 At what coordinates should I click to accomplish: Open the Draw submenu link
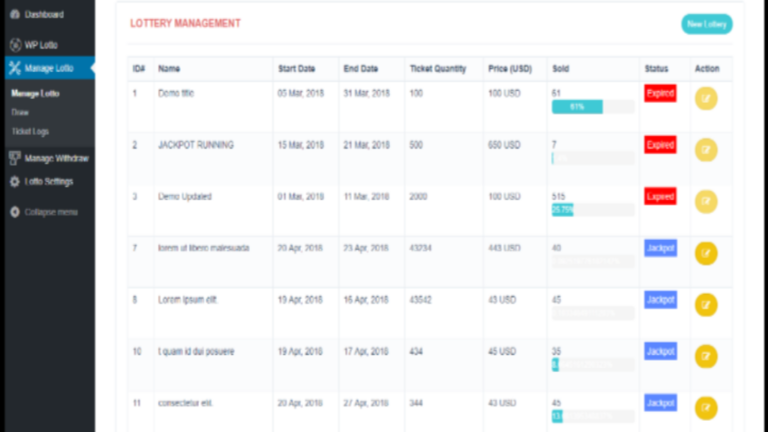20,112
